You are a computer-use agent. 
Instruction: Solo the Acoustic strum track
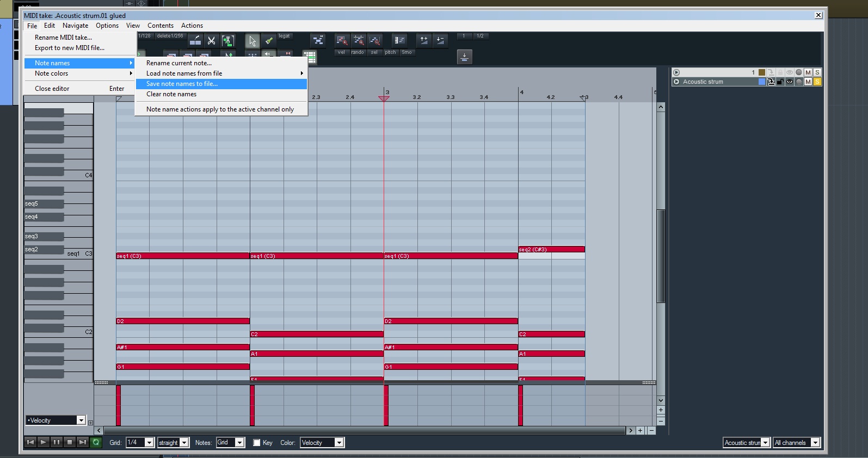pos(817,82)
